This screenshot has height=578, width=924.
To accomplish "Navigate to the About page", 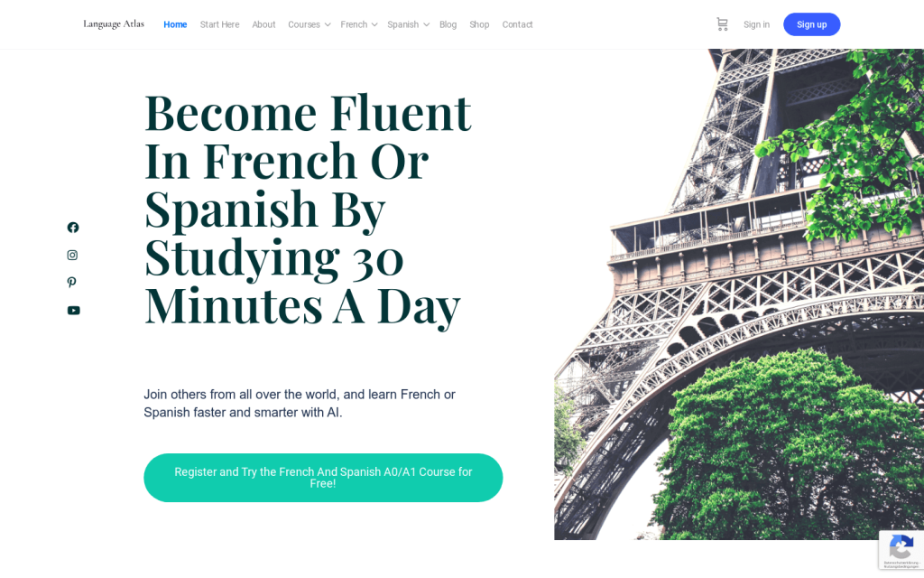I will [263, 24].
